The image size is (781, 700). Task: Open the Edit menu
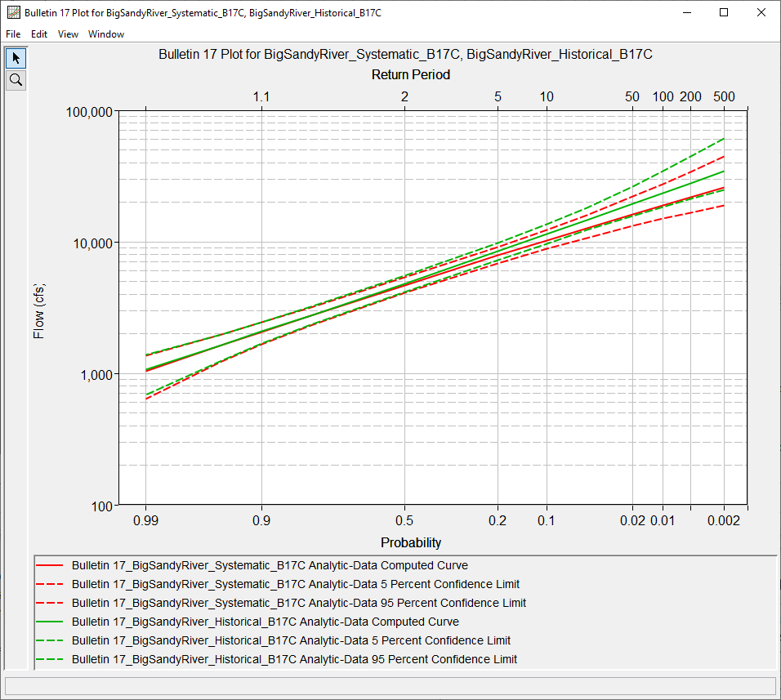[39, 33]
